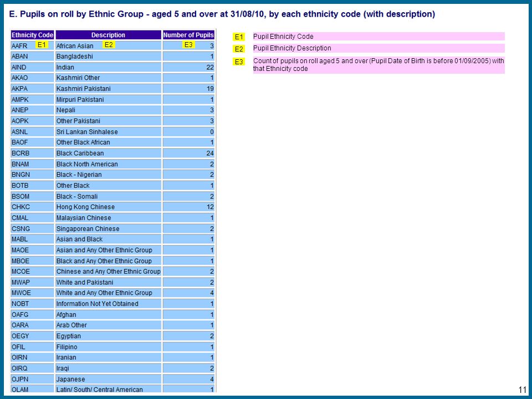Screen dimensions: 532x399
Task: Click Asian and Any Other Ethnic Group
Action: click(108, 250)
